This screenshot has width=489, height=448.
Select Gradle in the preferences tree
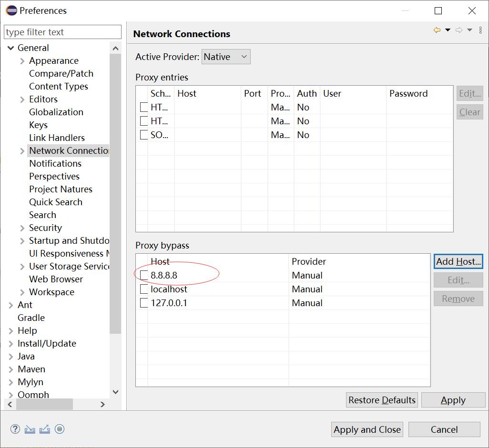(x=31, y=318)
